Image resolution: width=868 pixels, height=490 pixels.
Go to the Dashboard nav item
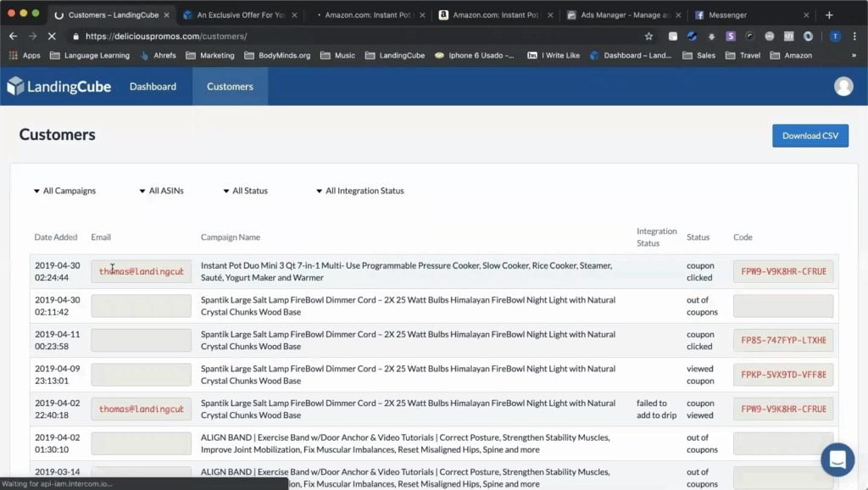(153, 86)
